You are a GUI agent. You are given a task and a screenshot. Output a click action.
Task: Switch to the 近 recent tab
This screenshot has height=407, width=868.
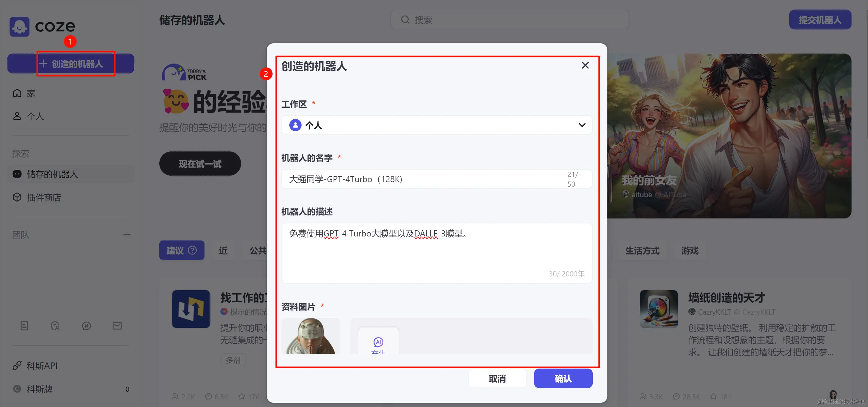click(223, 251)
